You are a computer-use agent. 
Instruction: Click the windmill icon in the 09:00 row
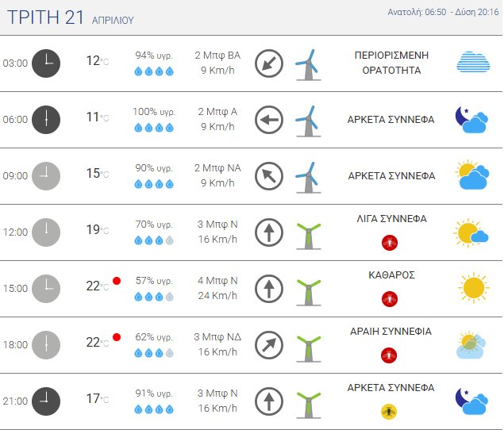click(306, 175)
